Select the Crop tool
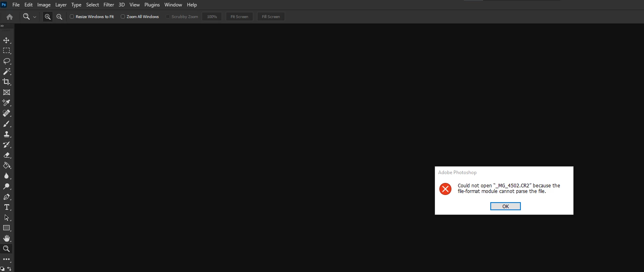644x272 pixels. pos(6,82)
